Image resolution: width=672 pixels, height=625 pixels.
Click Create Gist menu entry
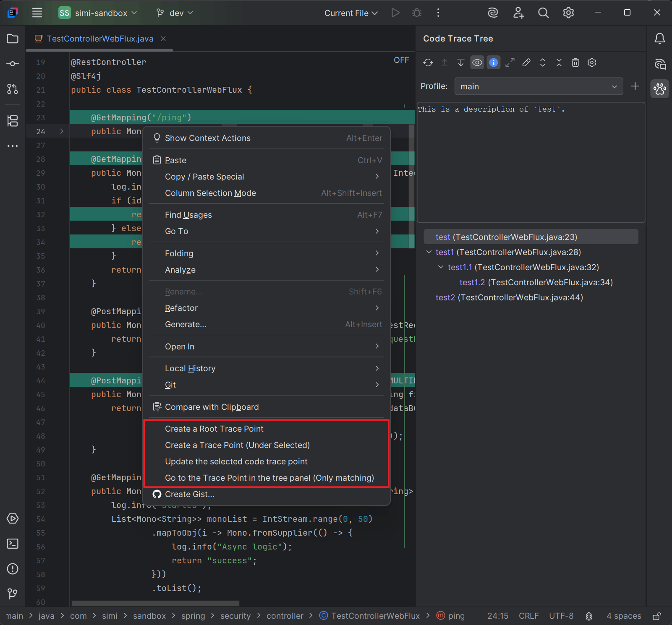point(267,494)
